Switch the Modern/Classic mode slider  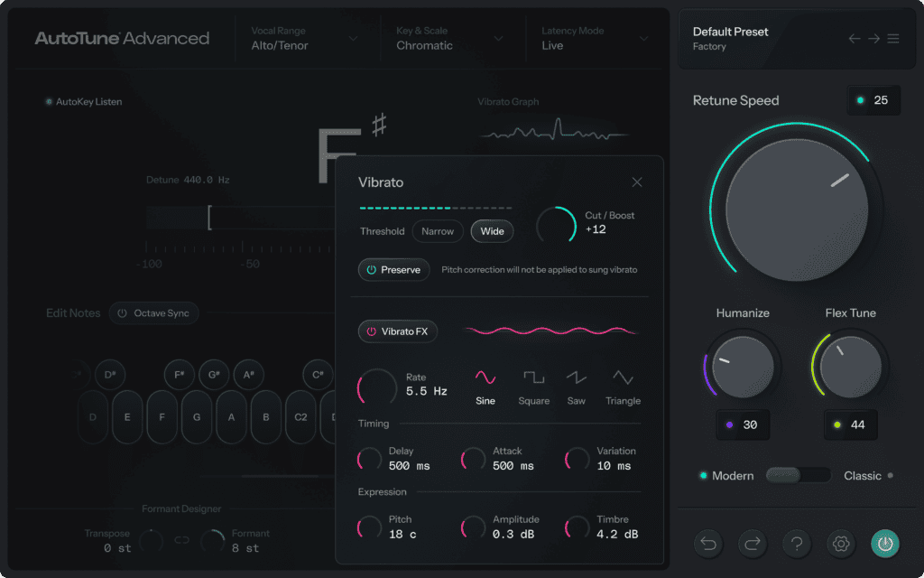click(x=798, y=475)
